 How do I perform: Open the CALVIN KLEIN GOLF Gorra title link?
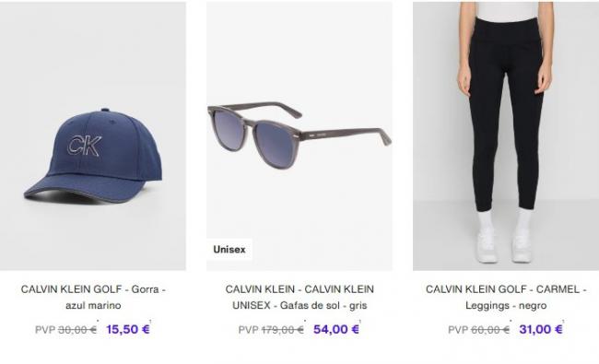point(93,297)
